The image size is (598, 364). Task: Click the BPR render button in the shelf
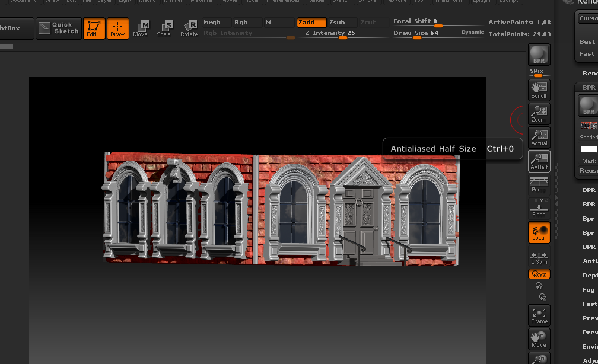539,55
